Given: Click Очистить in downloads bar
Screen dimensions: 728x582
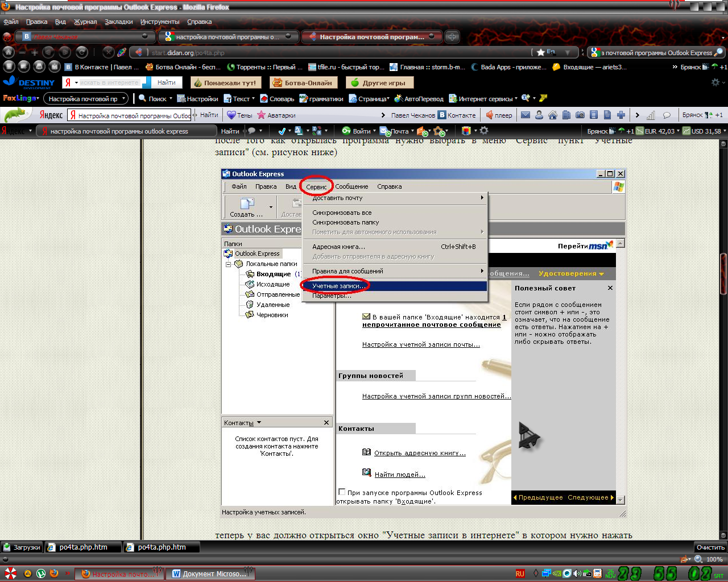Looking at the screenshot, I should click(710, 547).
